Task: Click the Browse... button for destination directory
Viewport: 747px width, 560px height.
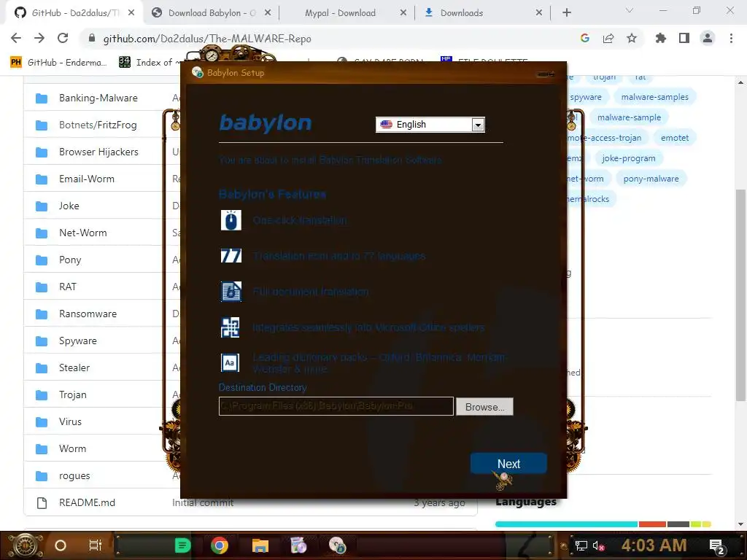Action: coord(484,407)
